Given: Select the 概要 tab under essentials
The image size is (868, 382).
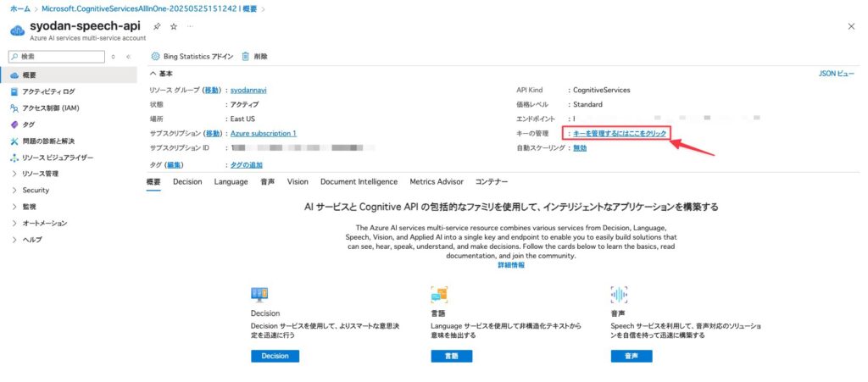Looking at the screenshot, I should point(153,181).
